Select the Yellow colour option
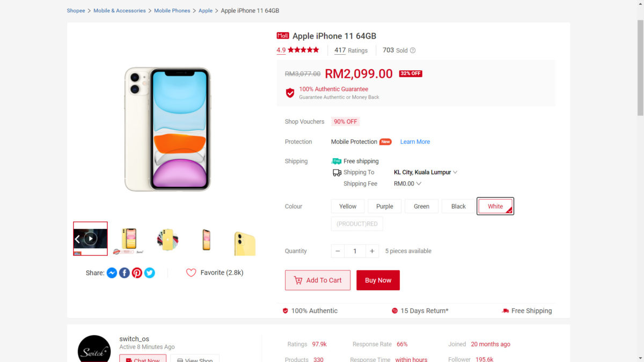Viewport: 644px width, 362px height. (348, 206)
